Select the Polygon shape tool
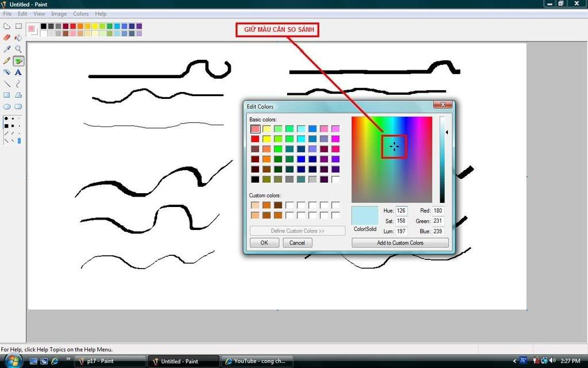 (18, 95)
